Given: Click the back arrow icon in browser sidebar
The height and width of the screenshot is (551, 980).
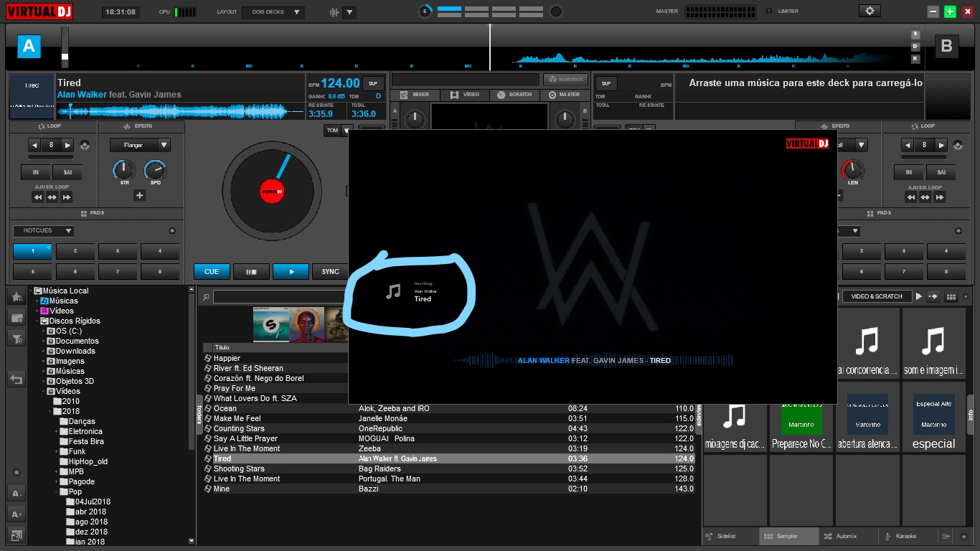Looking at the screenshot, I should [17, 380].
